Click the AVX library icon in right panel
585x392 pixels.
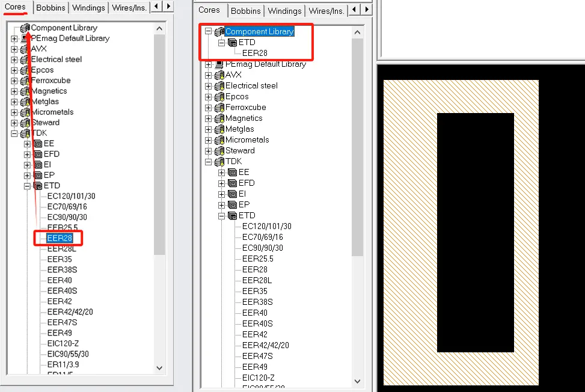(x=219, y=75)
